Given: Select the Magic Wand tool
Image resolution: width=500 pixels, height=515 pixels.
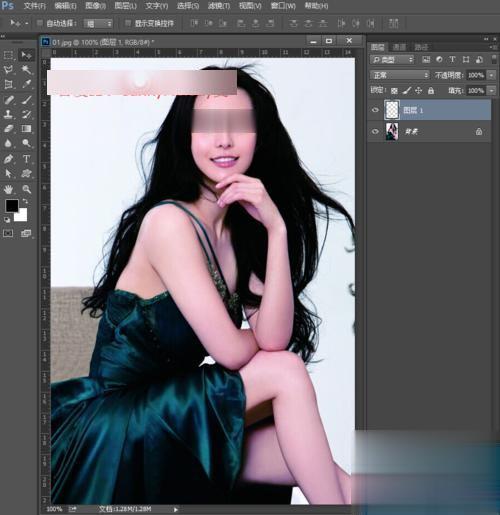Looking at the screenshot, I should tap(26, 69).
